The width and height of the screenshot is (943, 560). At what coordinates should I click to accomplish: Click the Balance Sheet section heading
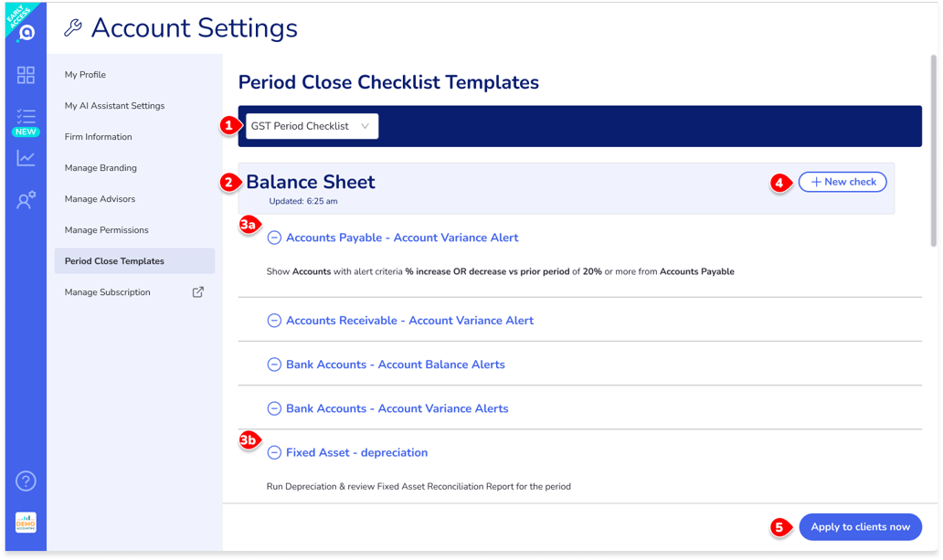pos(312,182)
